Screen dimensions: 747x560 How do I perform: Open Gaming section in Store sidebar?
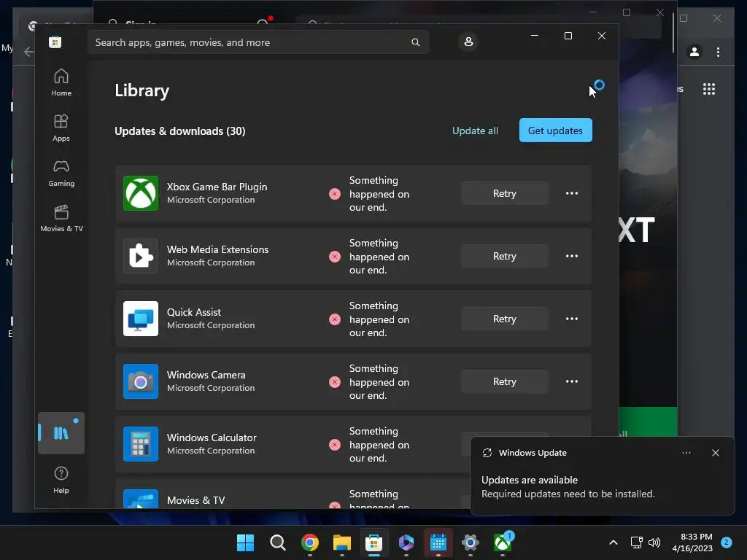[x=61, y=173]
